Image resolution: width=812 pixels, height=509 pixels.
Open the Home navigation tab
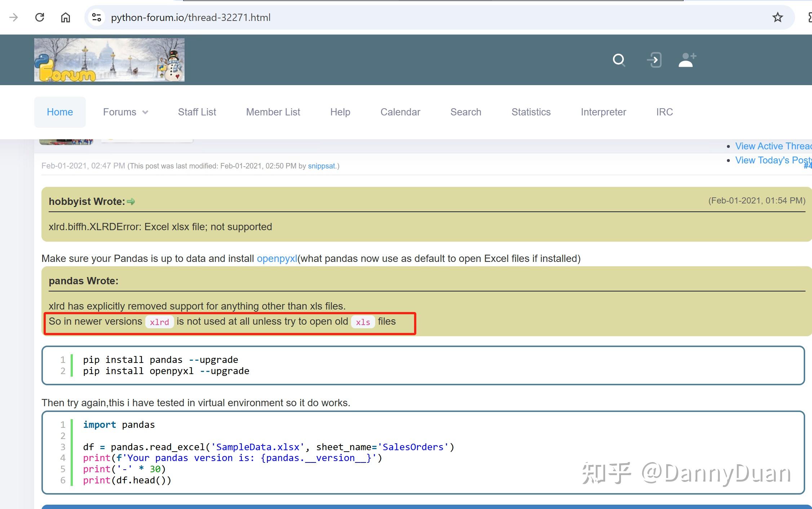pyautogui.click(x=60, y=112)
